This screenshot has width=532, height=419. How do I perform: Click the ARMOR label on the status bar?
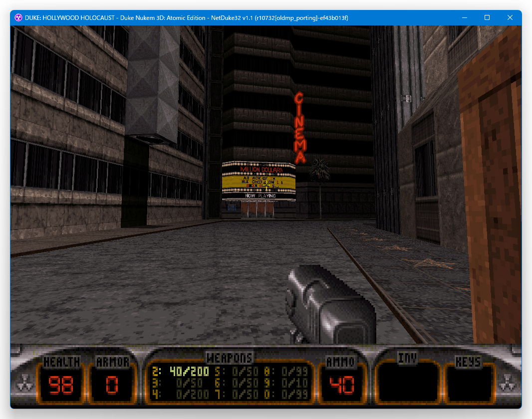pos(113,362)
